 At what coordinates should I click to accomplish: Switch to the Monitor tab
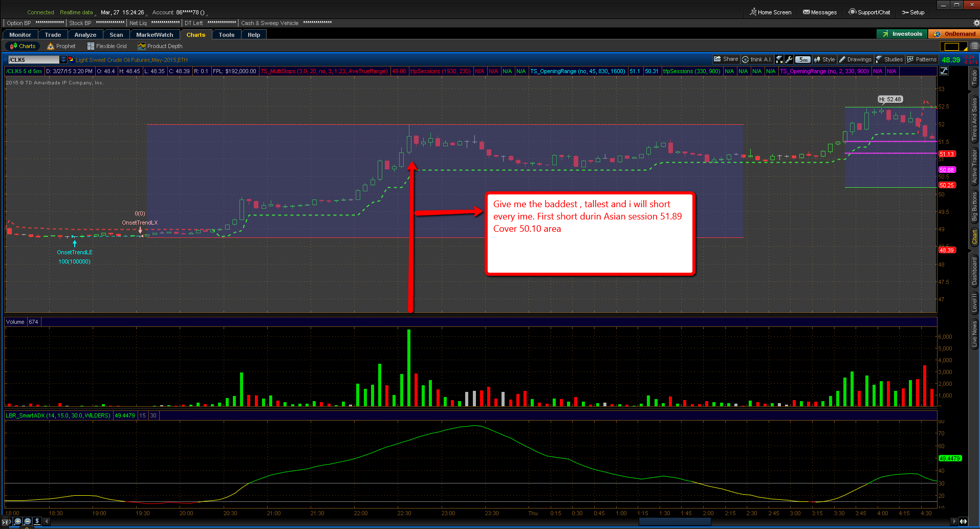pos(20,35)
